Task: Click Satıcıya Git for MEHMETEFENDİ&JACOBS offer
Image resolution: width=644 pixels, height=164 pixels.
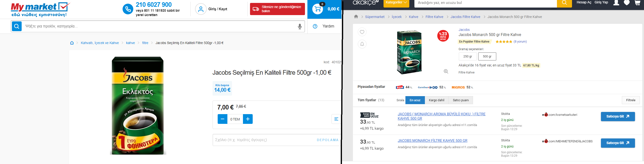Action: [618, 143]
